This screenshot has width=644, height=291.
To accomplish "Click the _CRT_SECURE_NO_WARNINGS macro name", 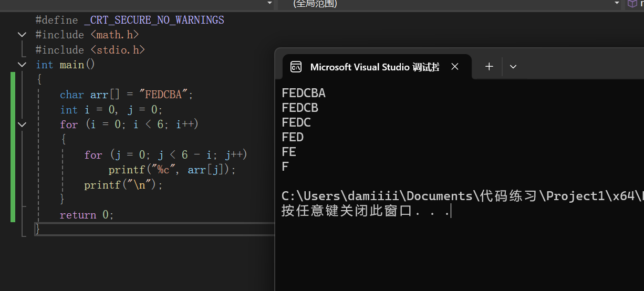I will (x=154, y=20).
